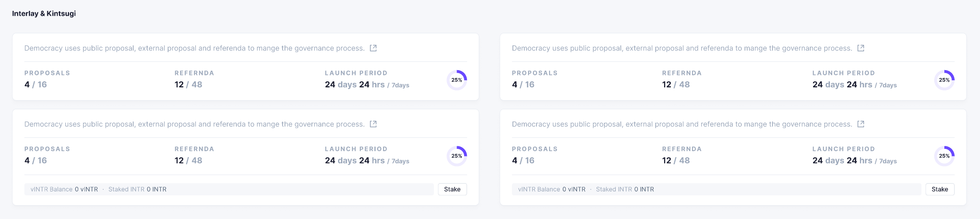Open external link icon on bottom-right card

(x=861, y=124)
